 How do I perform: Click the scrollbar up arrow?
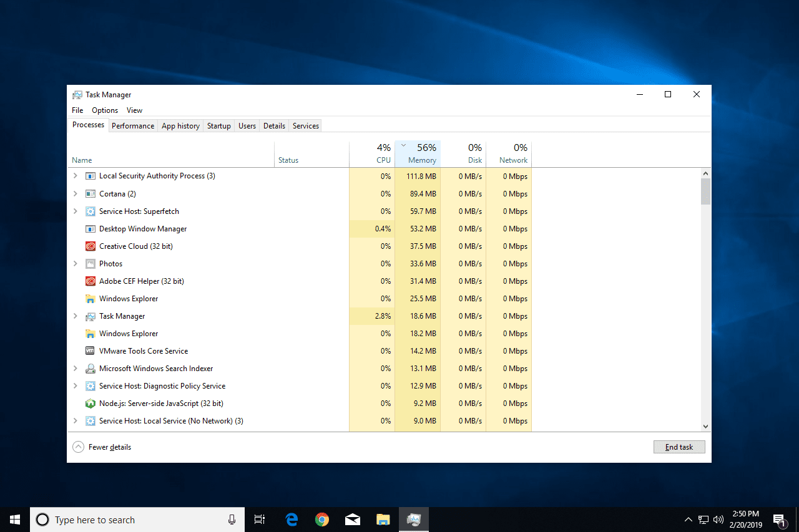tap(705, 173)
